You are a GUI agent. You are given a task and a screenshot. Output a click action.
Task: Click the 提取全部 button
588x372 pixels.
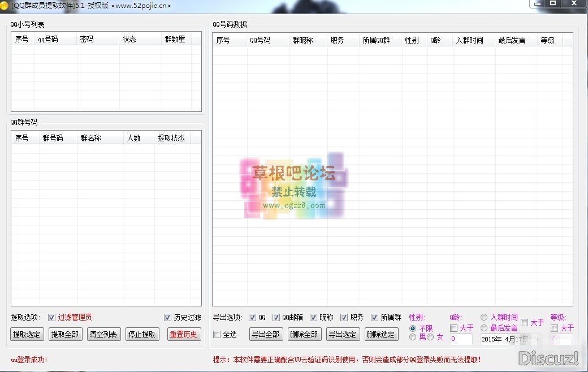pos(65,334)
